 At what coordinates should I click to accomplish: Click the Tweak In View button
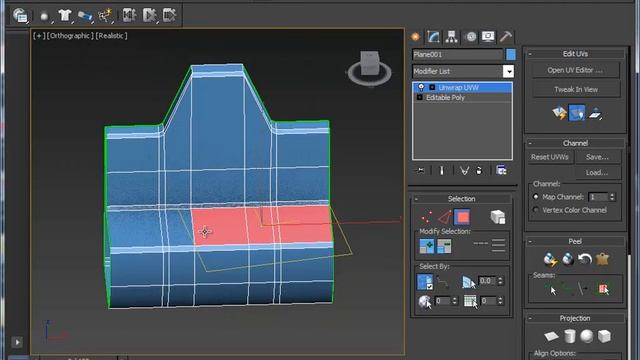tap(576, 89)
